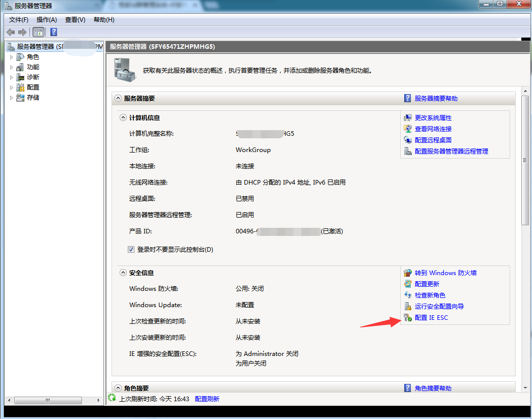Open the 查看(V) menu
The height and width of the screenshot is (419, 532).
point(75,20)
